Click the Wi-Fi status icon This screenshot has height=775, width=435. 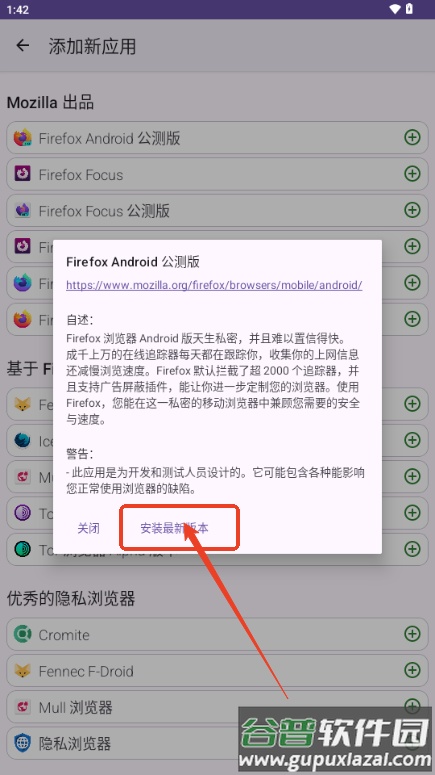click(x=395, y=9)
